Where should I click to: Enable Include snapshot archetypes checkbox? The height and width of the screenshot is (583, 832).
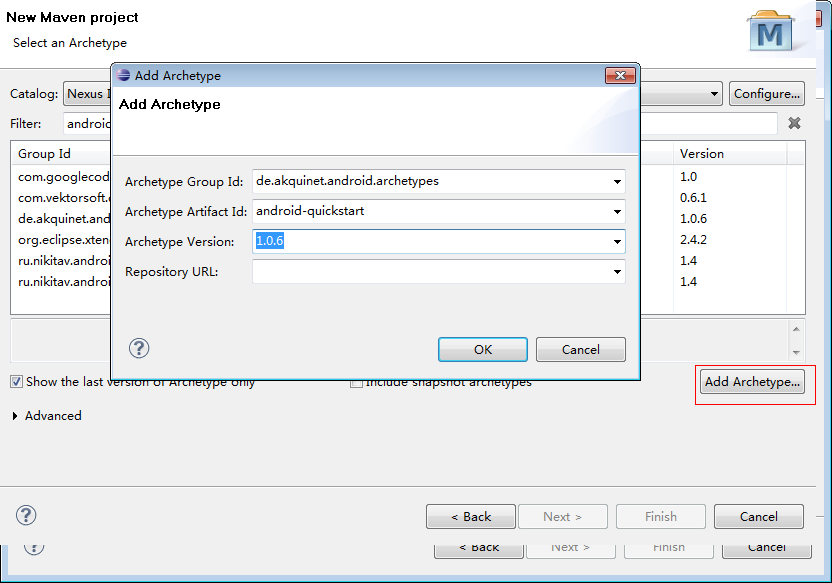tap(356, 382)
